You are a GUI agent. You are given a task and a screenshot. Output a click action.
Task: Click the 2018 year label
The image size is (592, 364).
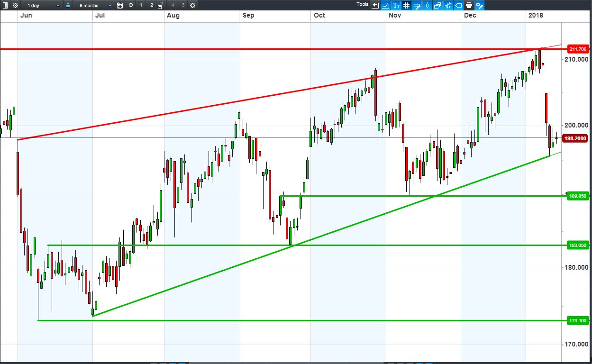(x=536, y=16)
